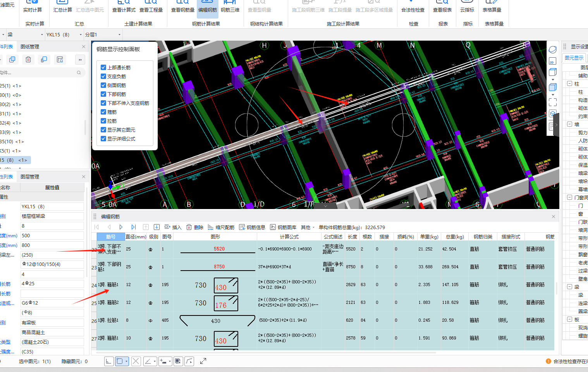Disable 显示详细公式 option
The image size is (588, 372).
pos(103,139)
